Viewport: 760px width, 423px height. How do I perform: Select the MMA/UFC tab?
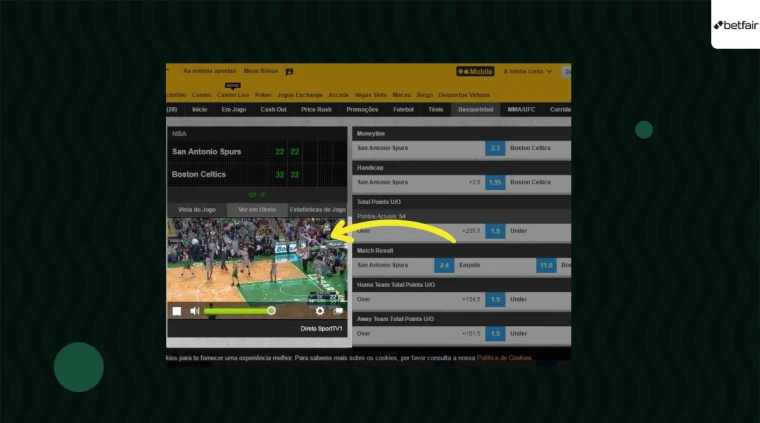pyautogui.click(x=521, y=110)
